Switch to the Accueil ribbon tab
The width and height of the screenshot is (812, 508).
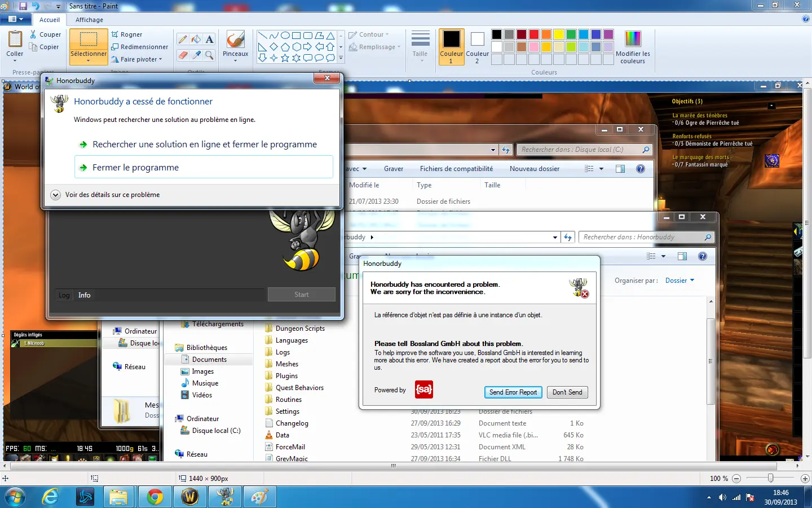pyautogui.click(x=50, y=20)
